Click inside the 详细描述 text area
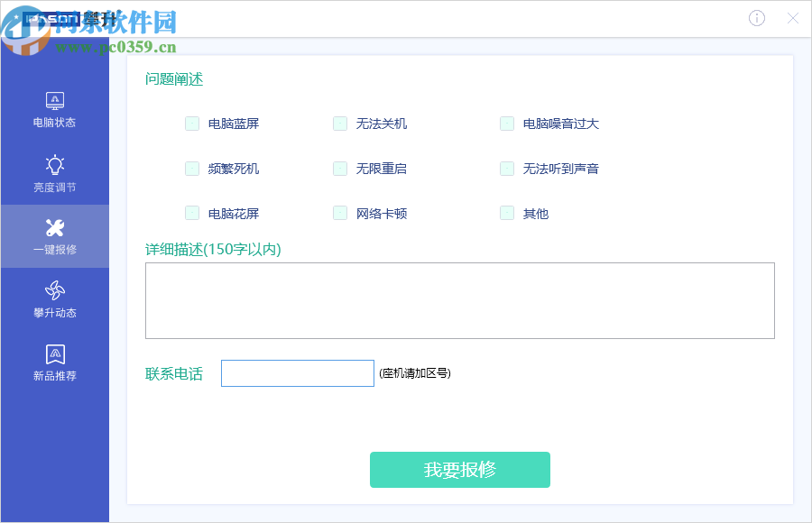Viewport: 812px width, 523px height. tap(460, 300)
